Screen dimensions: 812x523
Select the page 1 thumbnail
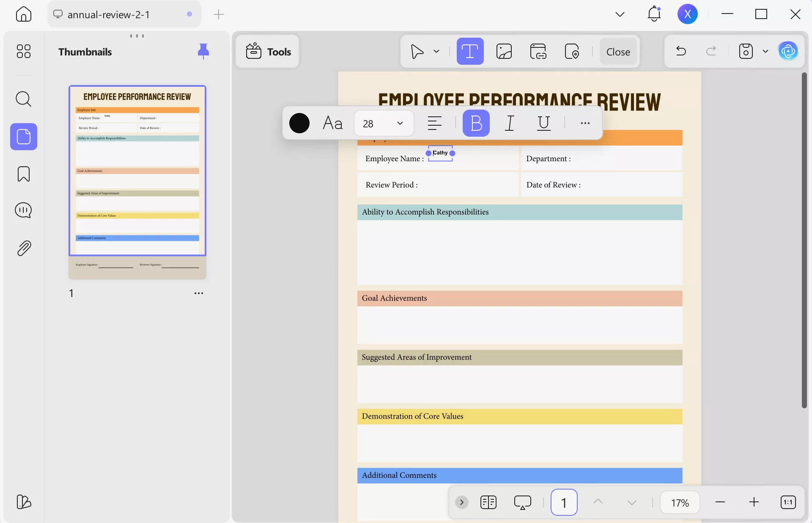[x=137, y=170]
